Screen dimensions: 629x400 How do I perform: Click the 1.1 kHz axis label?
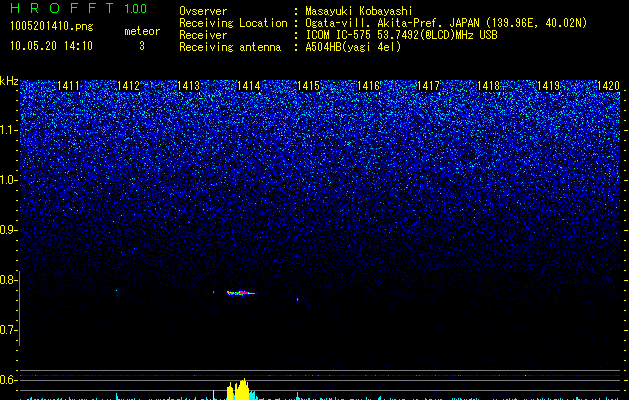(8, 130)
